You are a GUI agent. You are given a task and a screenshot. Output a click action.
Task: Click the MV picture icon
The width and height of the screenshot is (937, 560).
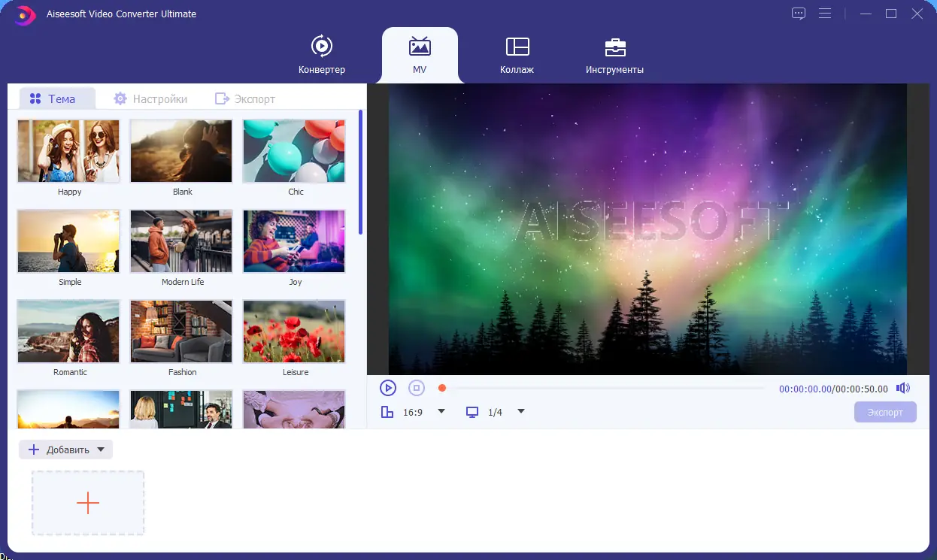(x=420, y=47)
